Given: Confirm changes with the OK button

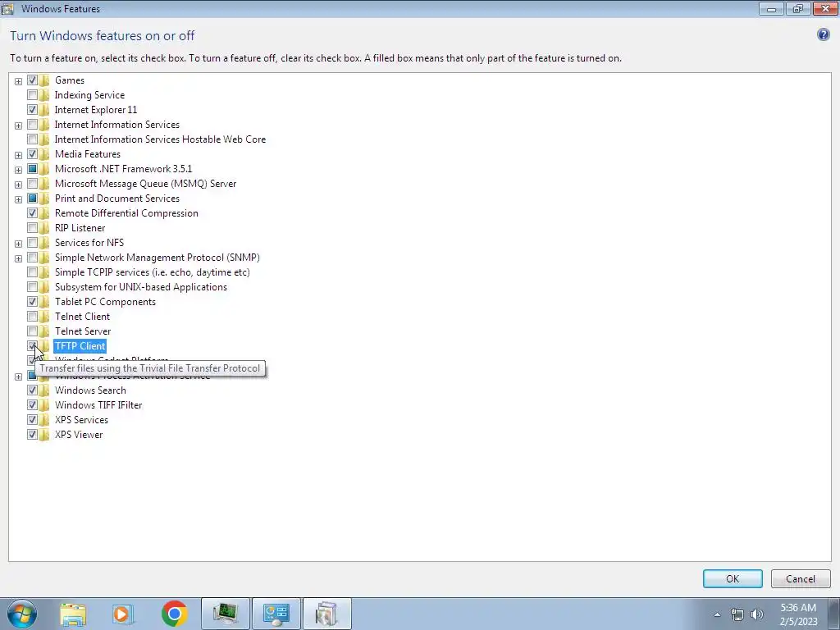Looking at the screenshot, I should point(733,578).
